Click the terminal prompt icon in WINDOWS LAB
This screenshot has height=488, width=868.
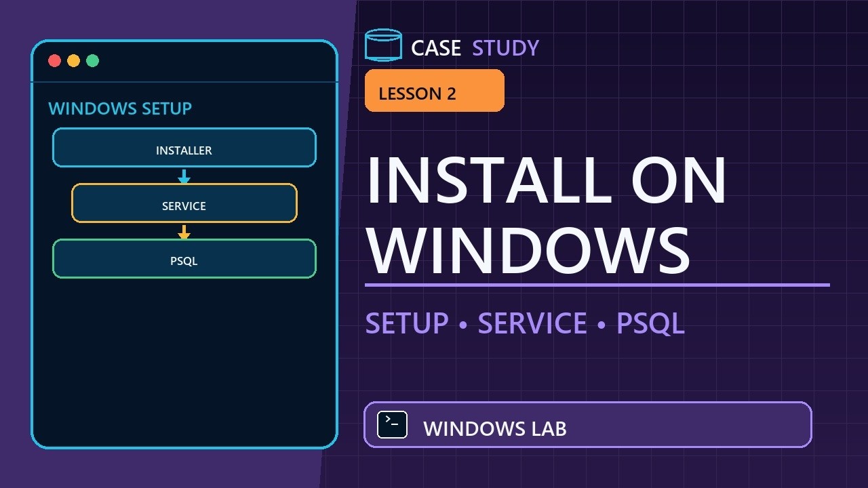392,425
